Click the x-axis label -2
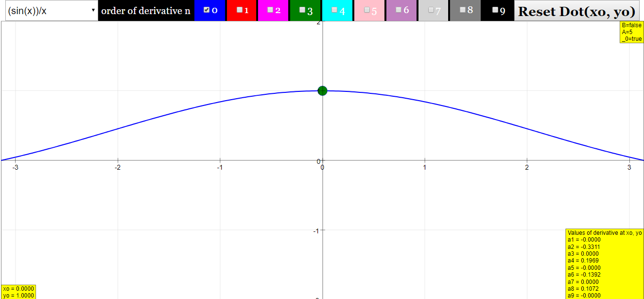 coord(117,167)
